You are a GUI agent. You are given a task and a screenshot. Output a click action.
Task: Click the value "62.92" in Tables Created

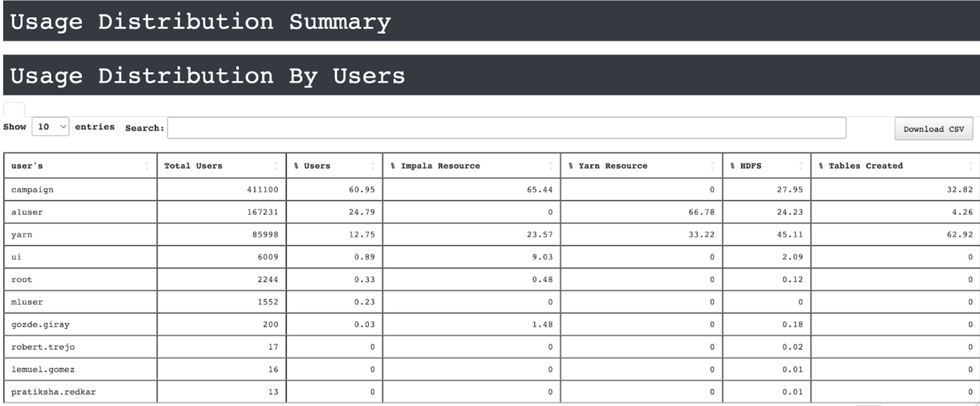(x=960, y=234)
